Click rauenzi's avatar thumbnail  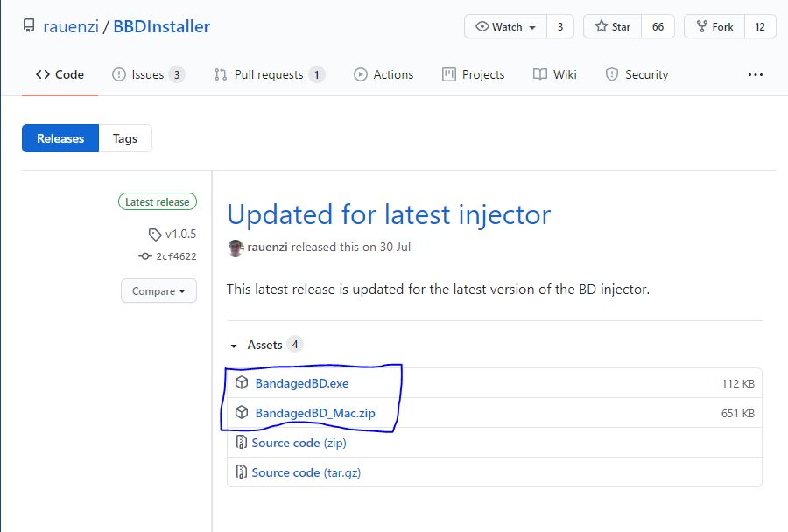(x=236, y=248)
